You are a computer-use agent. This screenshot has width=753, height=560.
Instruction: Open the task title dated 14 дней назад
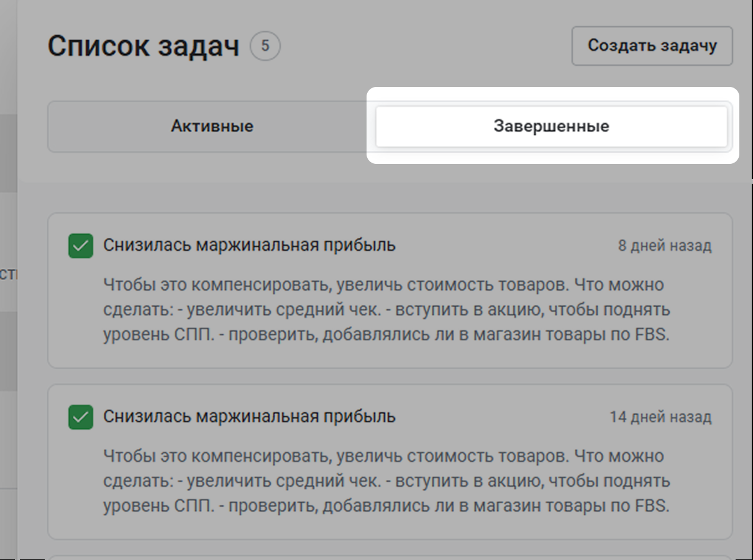point(249,417)
